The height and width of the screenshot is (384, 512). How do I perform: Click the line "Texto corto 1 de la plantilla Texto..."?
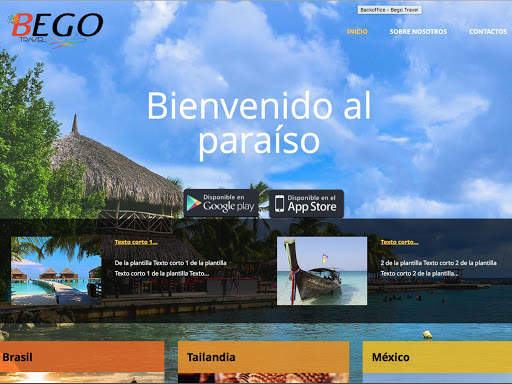pyautogui.click(x=162, y=274)
